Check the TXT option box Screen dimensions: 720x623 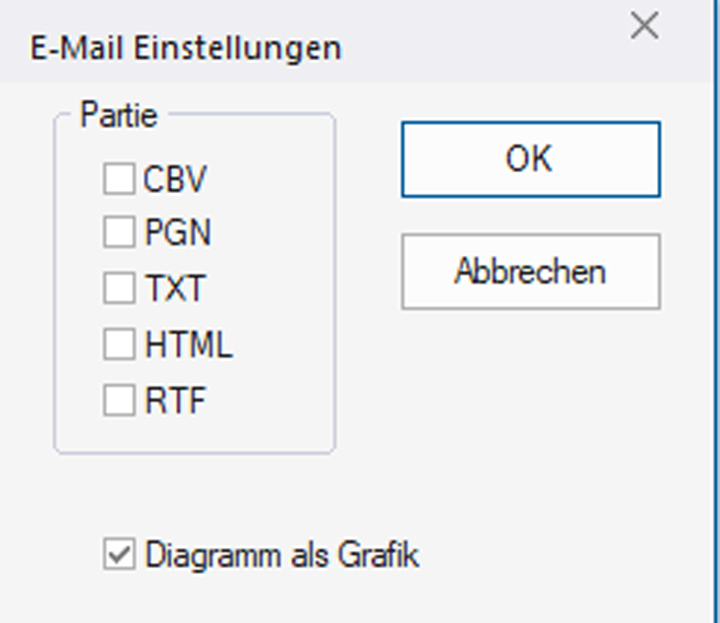coord(119,288)
